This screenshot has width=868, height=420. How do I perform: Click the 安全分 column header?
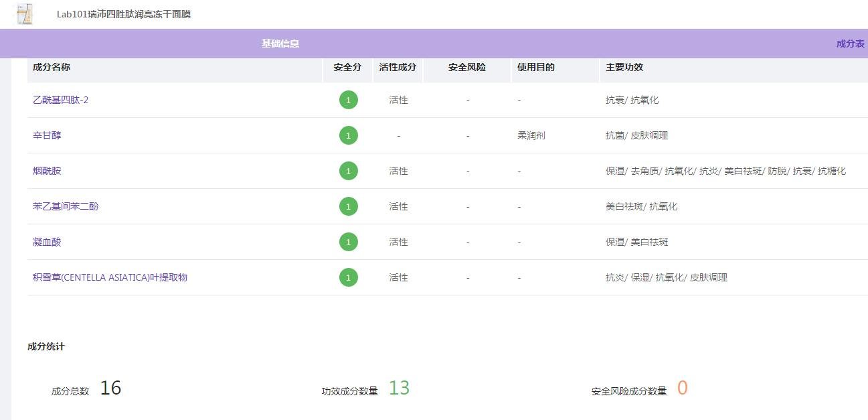point(347,67)
